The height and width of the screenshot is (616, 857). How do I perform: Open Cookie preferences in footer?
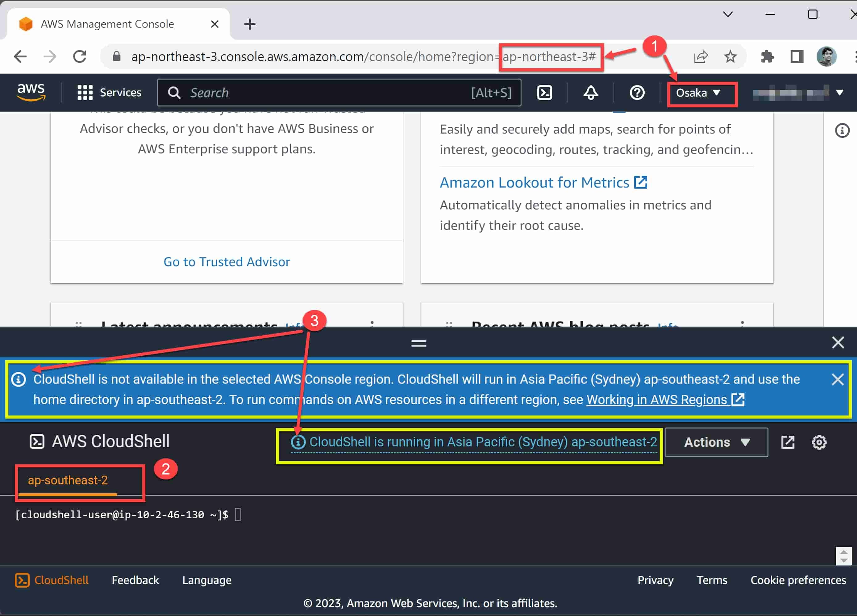pyautogui.click(x=798, y=580)
